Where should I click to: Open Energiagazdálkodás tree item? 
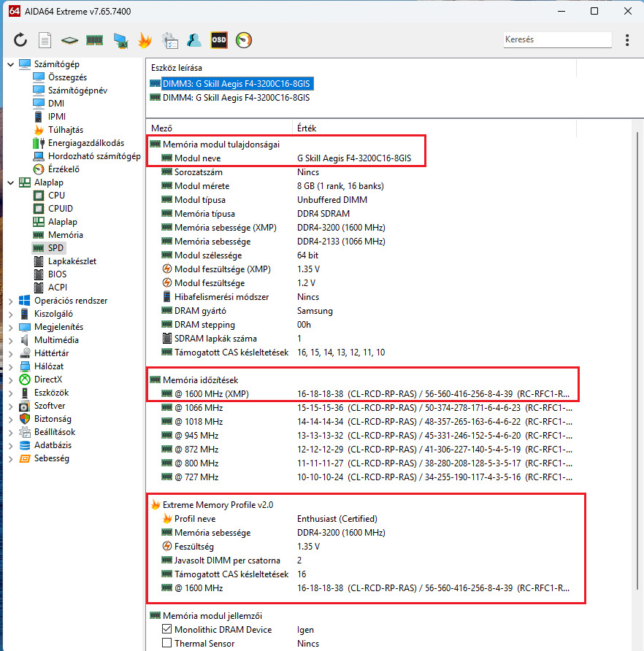tap(86, 143)
